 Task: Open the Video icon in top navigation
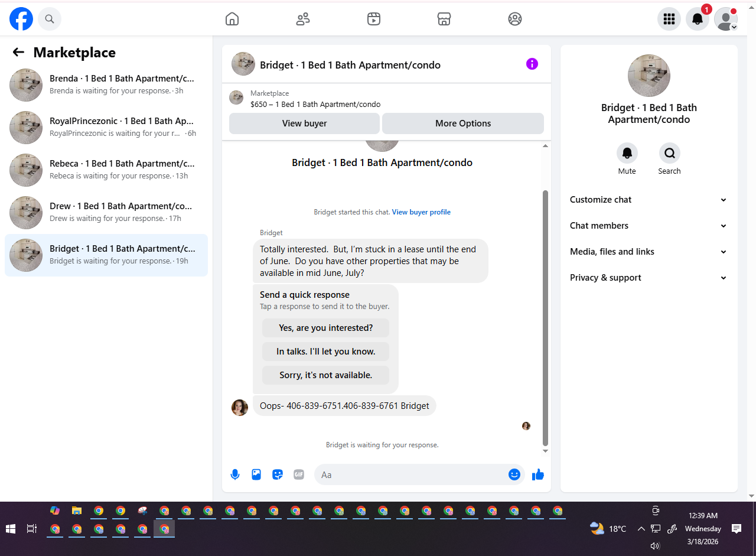pyautogui.click(x=373, y=19)
